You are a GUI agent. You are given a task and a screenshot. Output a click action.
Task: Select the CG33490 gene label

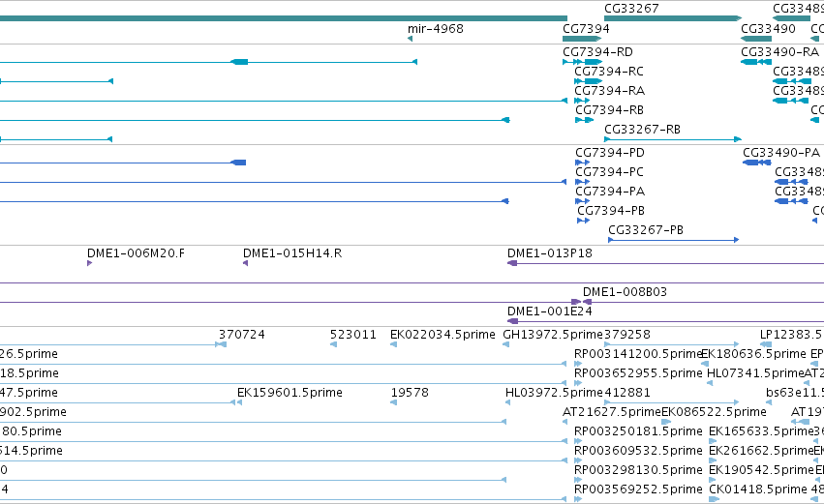pos(768,29)
